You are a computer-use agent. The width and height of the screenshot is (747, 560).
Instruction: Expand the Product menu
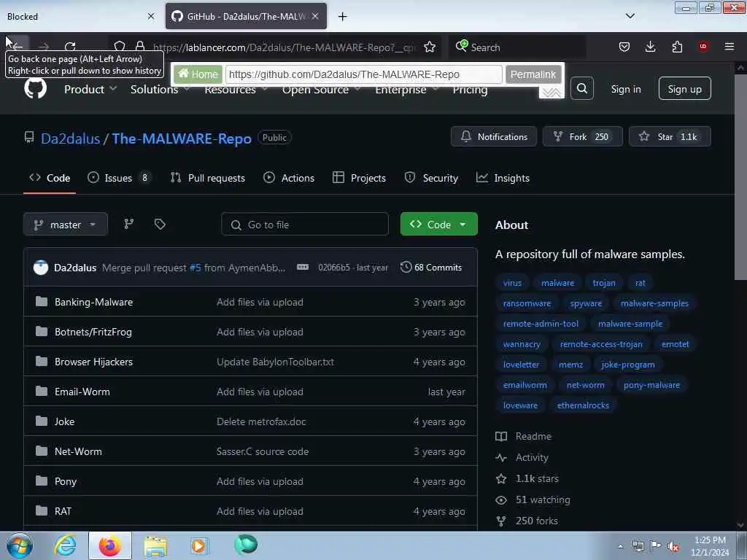pyautogui.click(x=90, y=89)
